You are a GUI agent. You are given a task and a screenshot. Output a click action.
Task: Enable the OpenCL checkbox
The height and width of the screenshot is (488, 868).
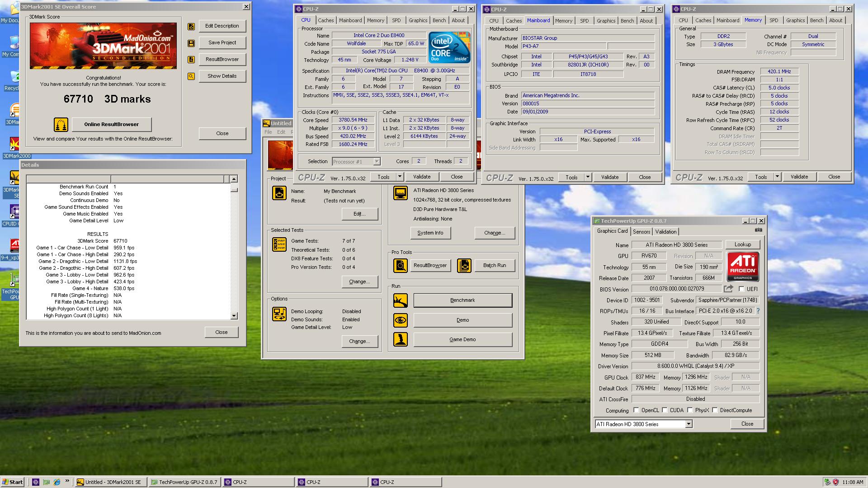click(636, 410)
